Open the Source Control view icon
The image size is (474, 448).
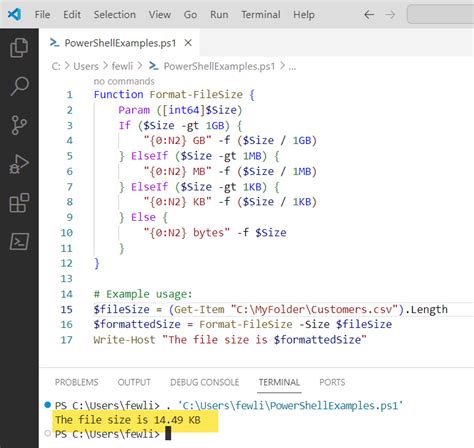click(x=19, y=125)
